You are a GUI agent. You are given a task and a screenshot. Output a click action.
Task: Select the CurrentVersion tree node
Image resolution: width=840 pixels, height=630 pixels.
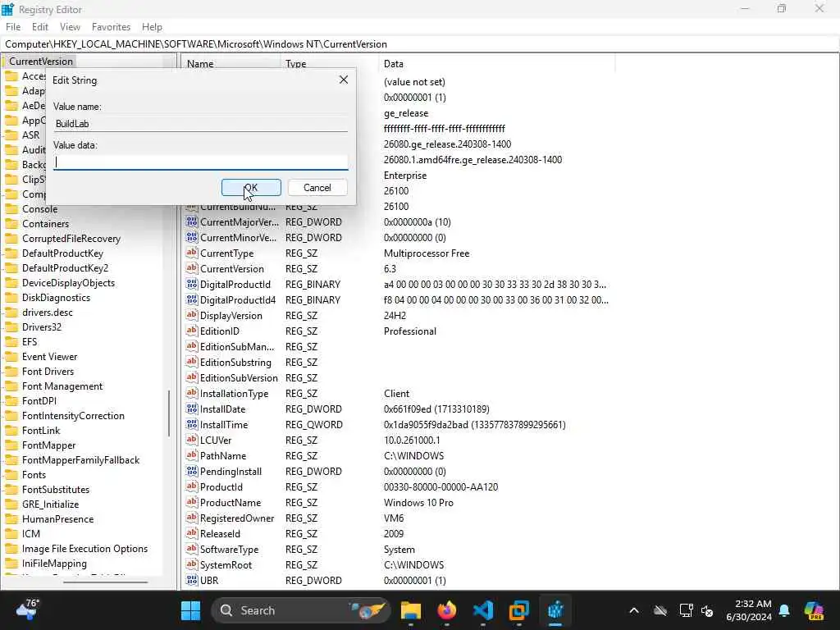(41, 61)
